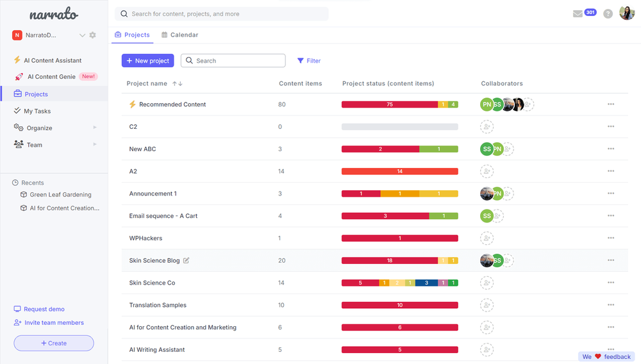Add collaborator to New ABC project
This screenshot has width=641, height=364.
click(x=508, y=149)
